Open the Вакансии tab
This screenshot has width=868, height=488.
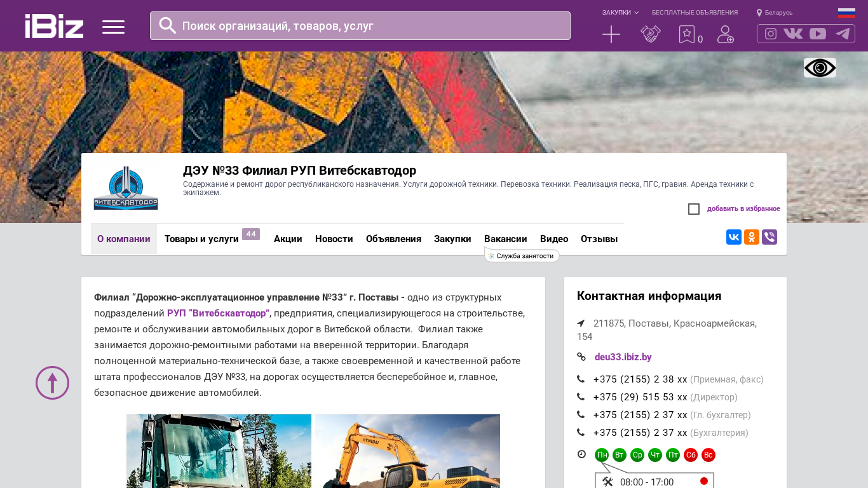pos(506,239)
